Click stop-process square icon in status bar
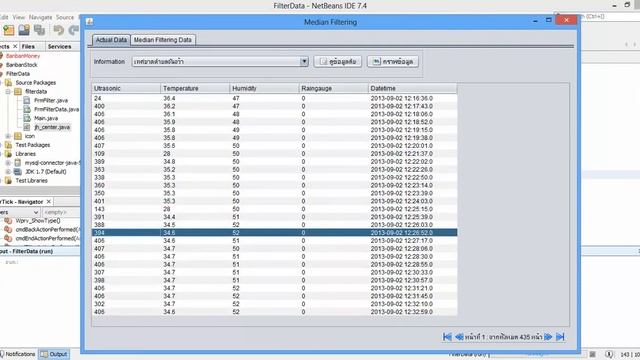 tap(593, 354)
